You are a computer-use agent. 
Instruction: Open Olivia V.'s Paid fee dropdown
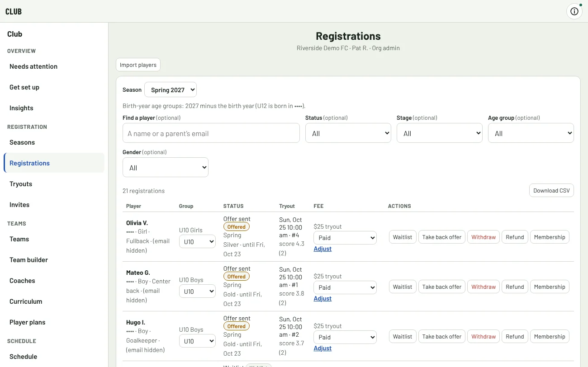pyautogui.click(x=345, y=238)
